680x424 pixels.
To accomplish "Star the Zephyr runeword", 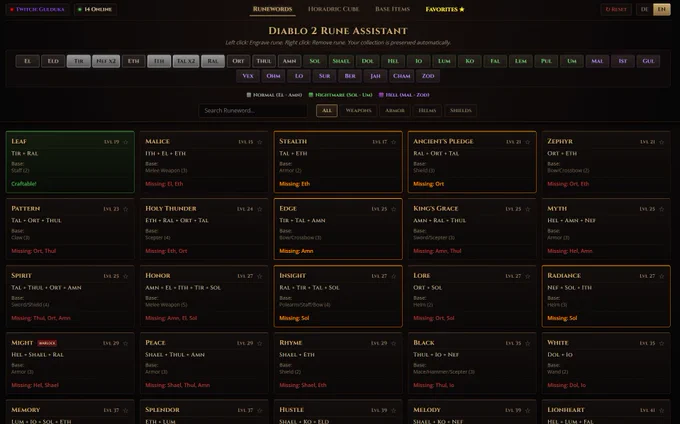I will (661, 142).
